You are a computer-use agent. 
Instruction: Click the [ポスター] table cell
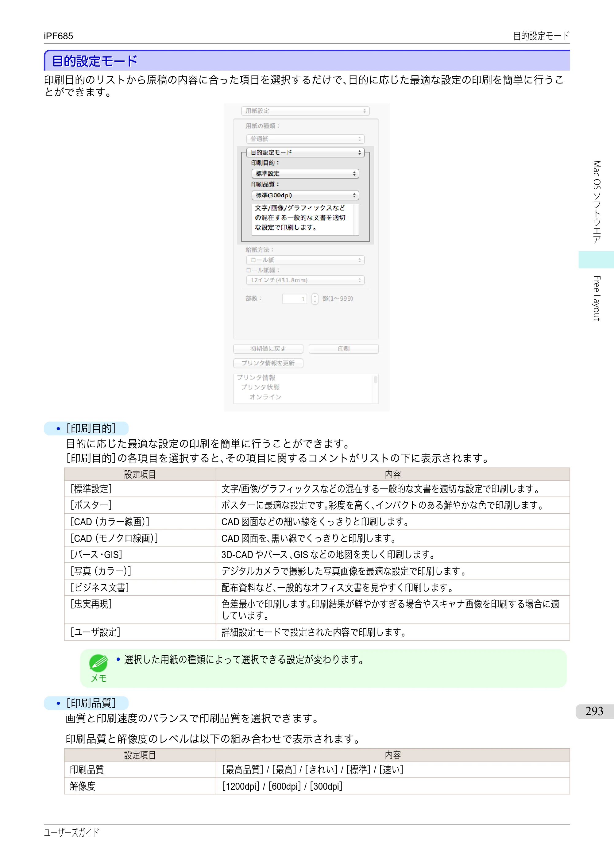pyautogui.click(x=140, y=505)
